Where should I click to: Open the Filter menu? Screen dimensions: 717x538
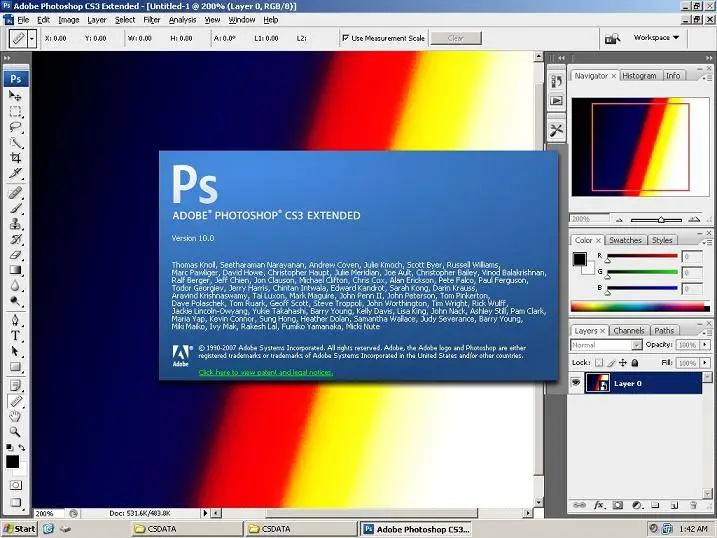point(151,20)
